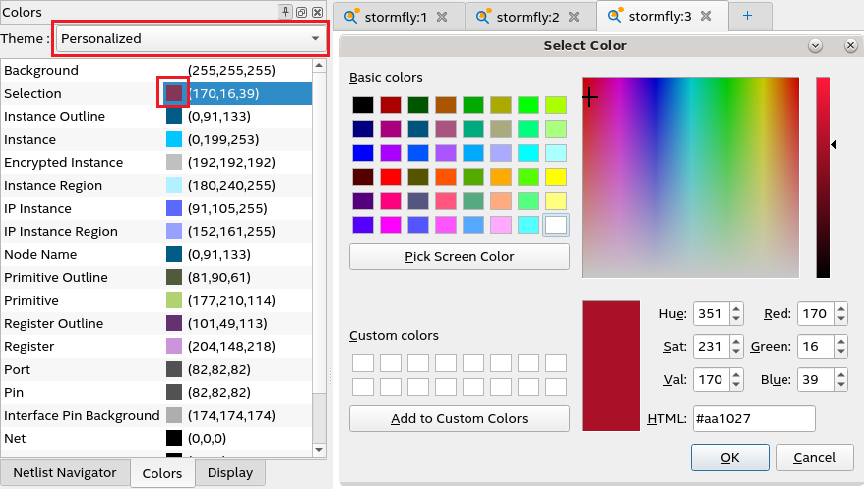Close the stormfly:1 tab

point(442,17)
